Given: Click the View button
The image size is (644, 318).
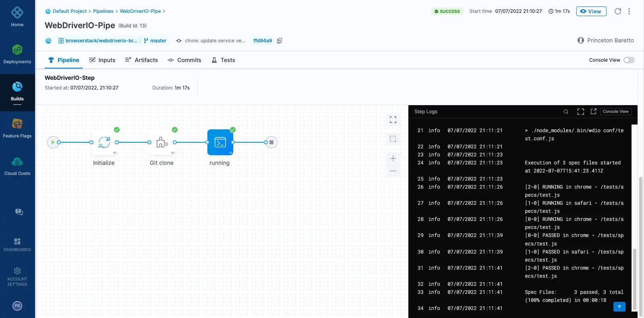Looking at the screenshot, I should (x=591, y=11).
